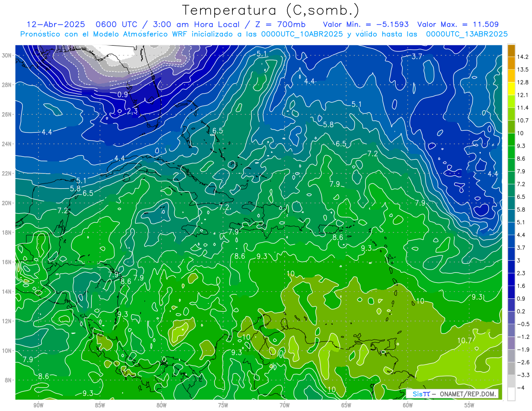Click the "0.9" contour label on the map

coord(123,95)
